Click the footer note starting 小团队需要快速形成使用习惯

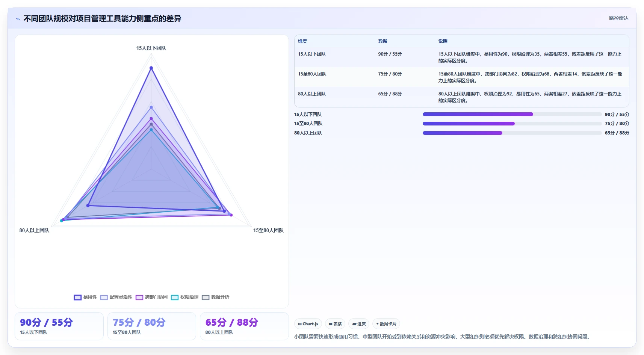(x=443, y=337)
